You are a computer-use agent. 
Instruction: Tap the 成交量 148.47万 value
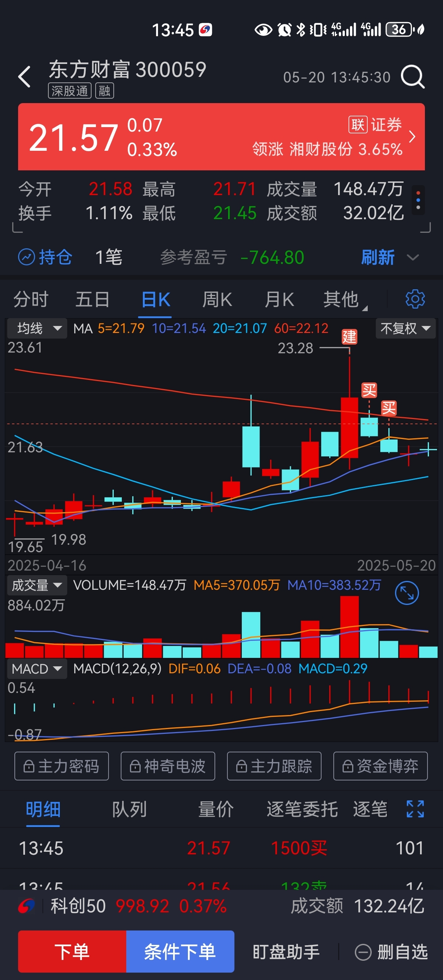click(368, 189)
